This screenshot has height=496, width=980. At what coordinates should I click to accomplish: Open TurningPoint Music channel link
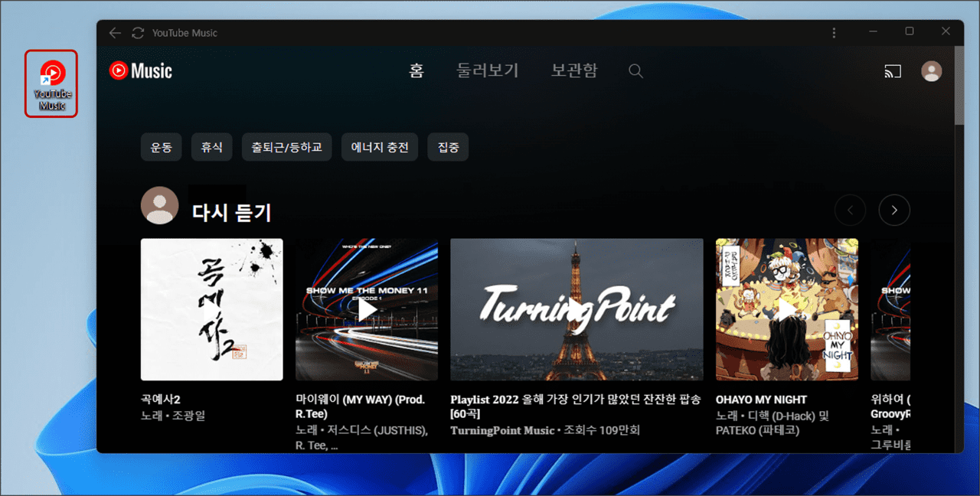[x=502, y=430]
